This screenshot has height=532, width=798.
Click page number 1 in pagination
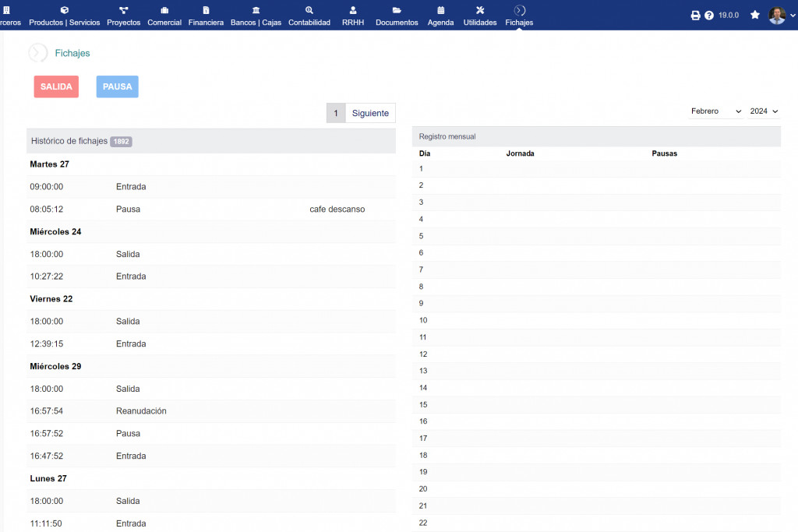[x=336, y=113]
